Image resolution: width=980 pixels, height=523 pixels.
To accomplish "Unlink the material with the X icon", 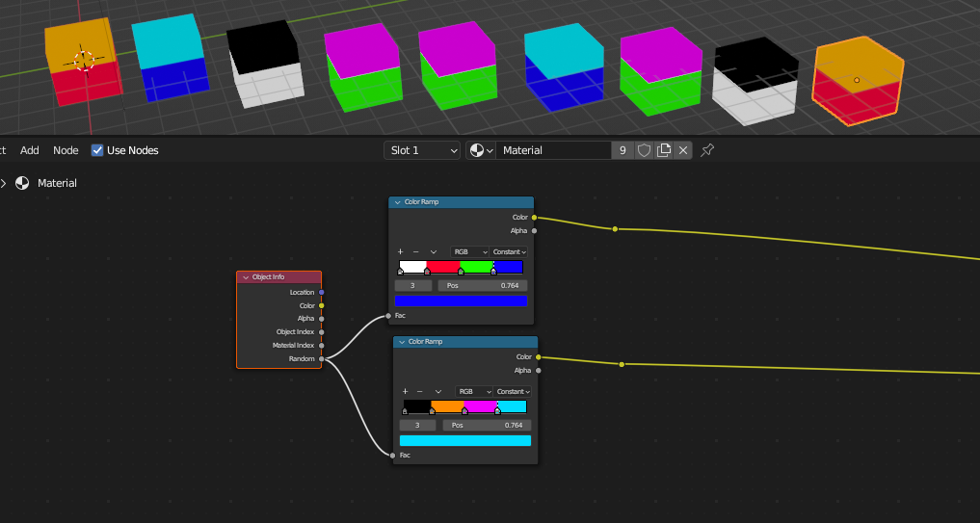I will (x=683, y=150).
